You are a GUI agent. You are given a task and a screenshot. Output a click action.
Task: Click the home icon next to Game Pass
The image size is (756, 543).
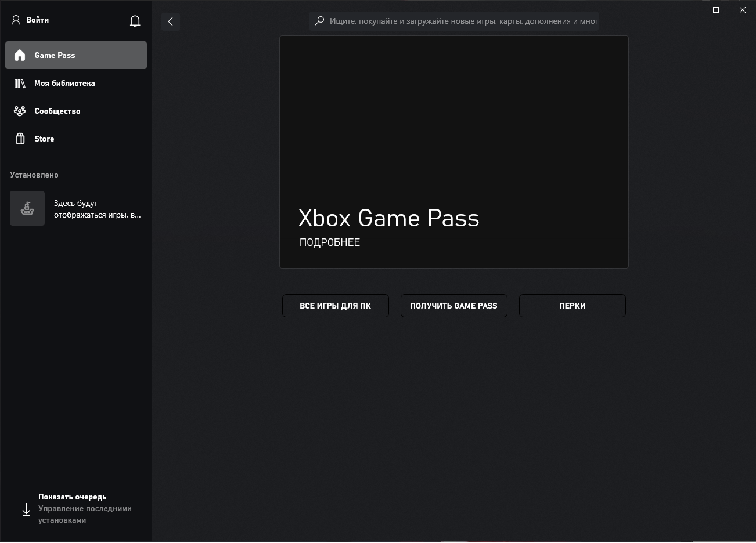tap(20, 55)
